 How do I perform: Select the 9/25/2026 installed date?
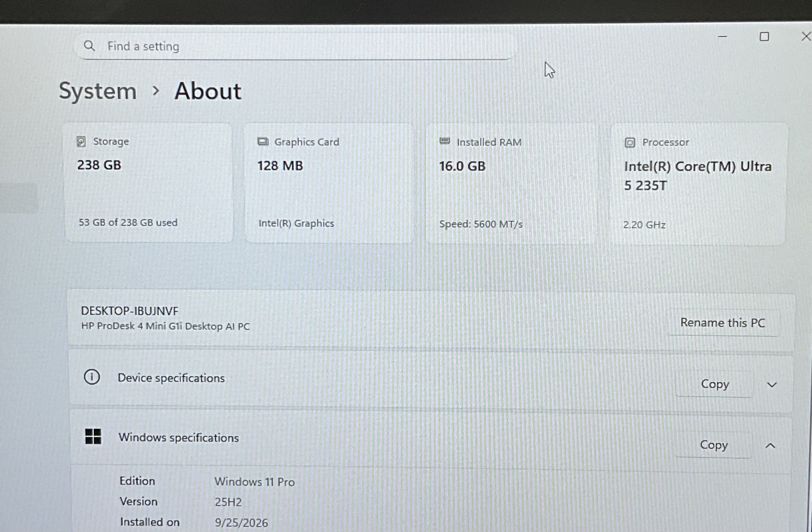[x=241, y=523]
